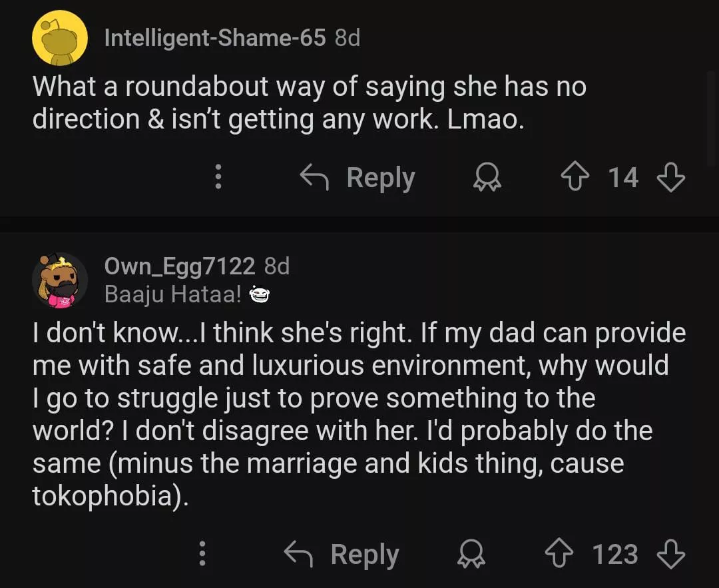Viewport: 719px width, 588px height.
Task: Give an award to Intelligent-Shame-65's comment
Action: [x=486, y=178]
